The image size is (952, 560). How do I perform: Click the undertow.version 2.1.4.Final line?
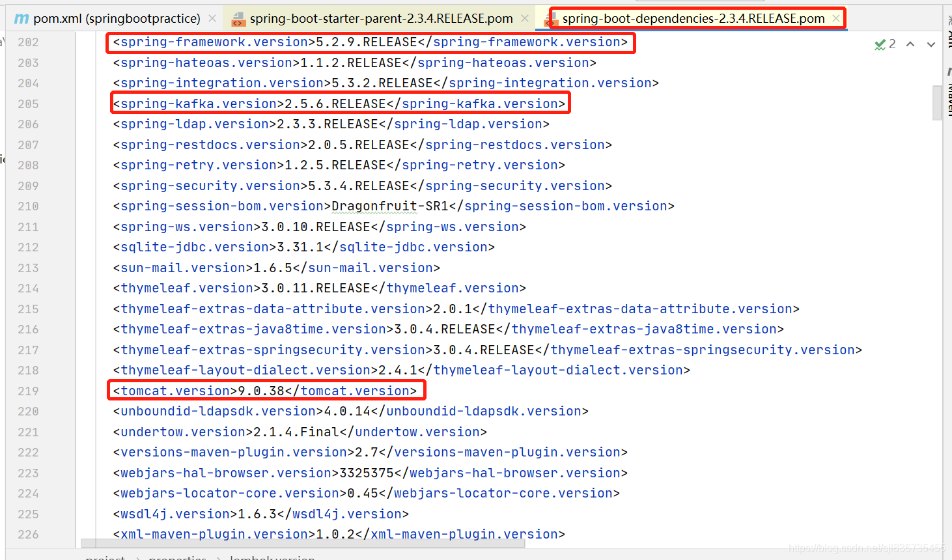[300, 432]
